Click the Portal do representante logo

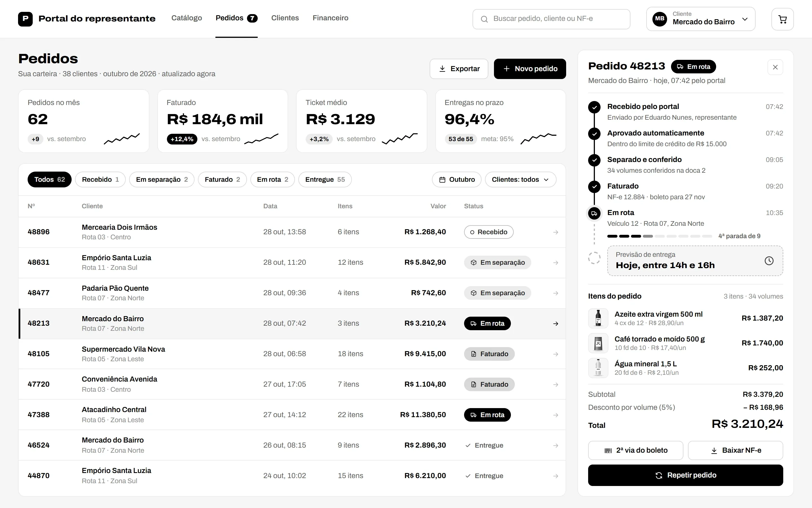tap(25, 19)
